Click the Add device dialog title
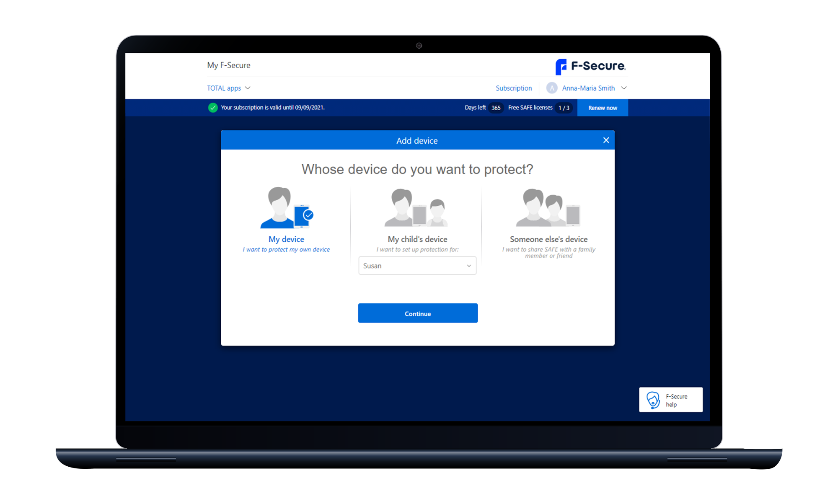This screenshot has height=504, width=838. coord(417,141)
